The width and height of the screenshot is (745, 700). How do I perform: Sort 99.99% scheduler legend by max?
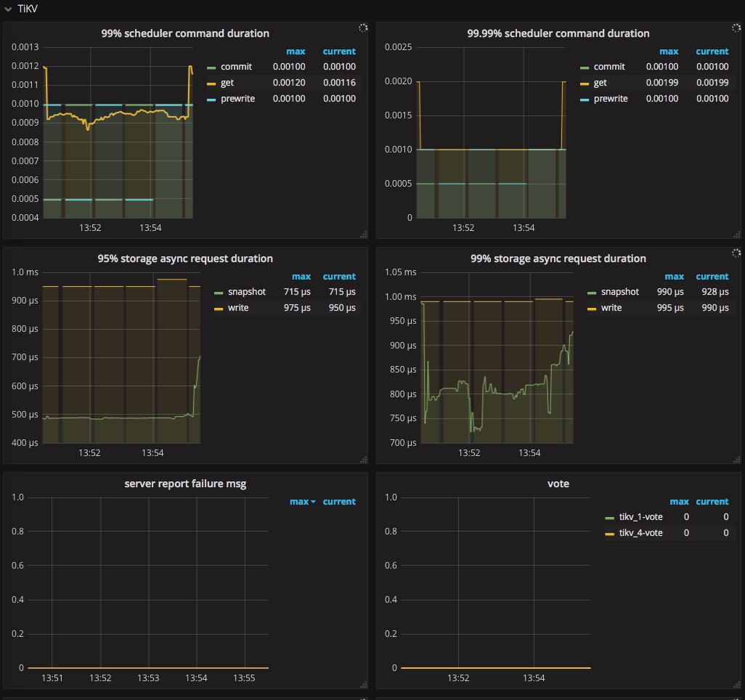pos(669,52)
